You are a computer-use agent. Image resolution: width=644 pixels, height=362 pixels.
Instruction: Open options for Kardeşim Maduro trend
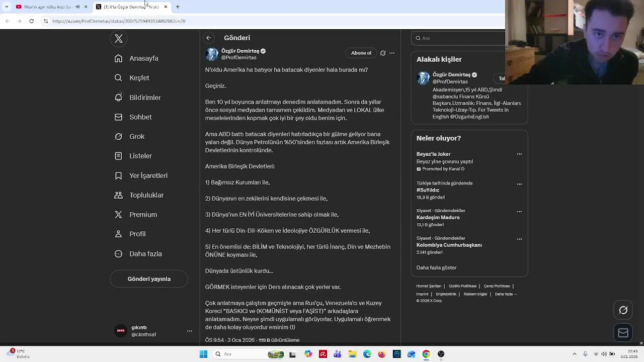(519, 212)
